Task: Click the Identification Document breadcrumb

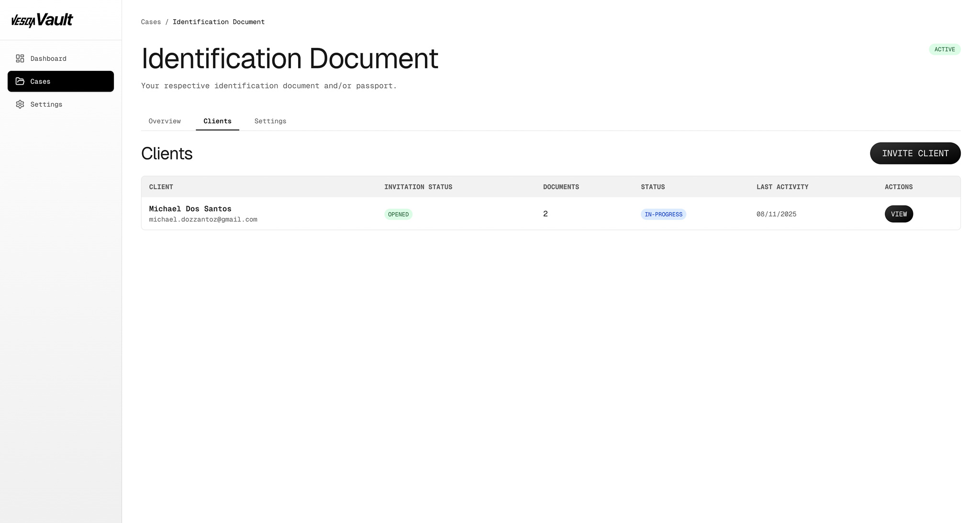Action: coord(218,22)
